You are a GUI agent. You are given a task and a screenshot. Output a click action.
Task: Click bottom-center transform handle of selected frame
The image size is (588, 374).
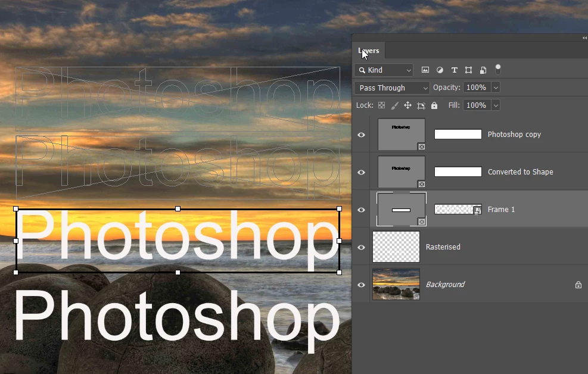[x=178, y=272]
